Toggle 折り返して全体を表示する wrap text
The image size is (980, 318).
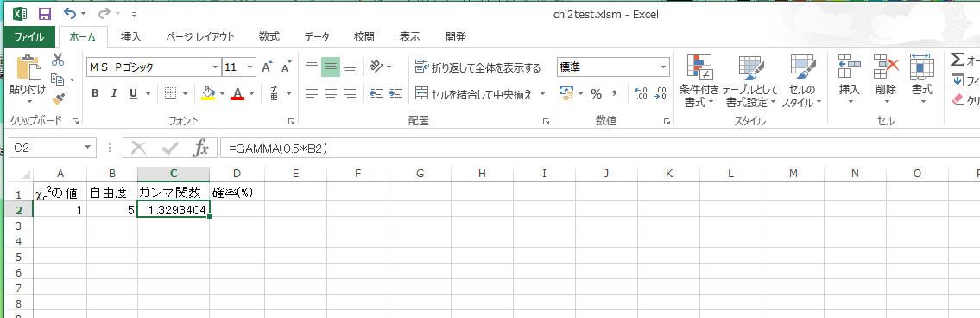click(x=478, y=67)
